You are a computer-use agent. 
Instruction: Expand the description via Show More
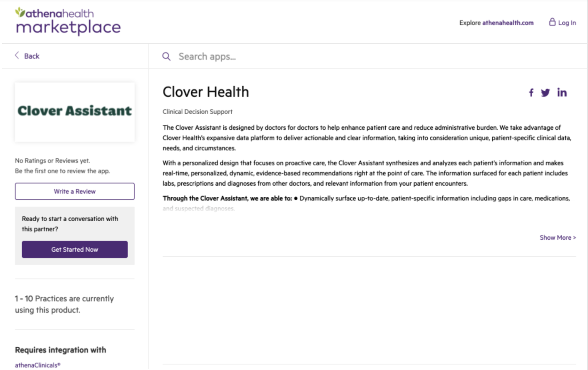(x=558, y=237)
